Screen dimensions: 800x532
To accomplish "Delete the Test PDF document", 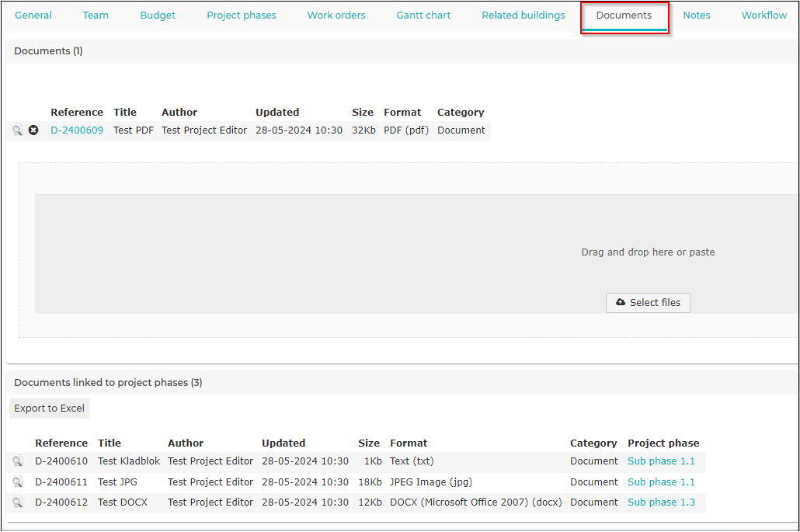I will pyautogui.click(x=33, y=130).
